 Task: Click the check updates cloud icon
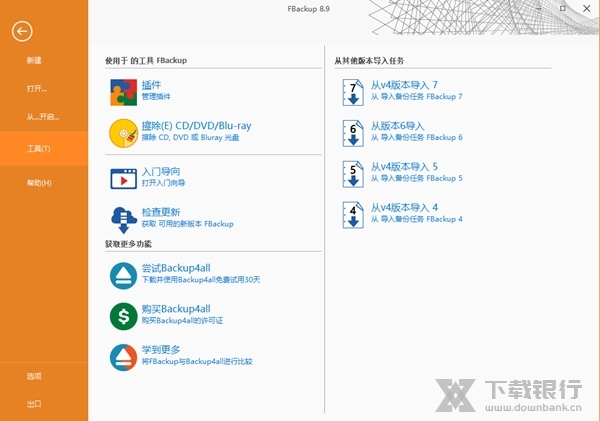coord(124,220)
